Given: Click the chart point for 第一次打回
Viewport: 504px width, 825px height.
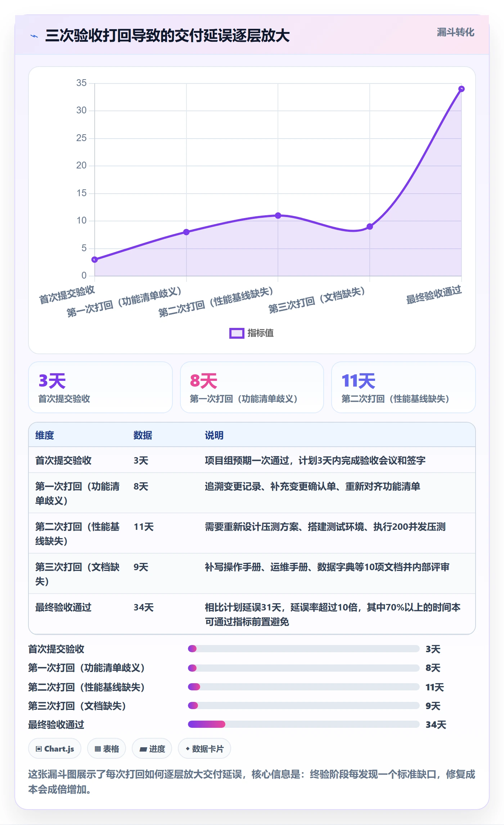Looking at the screenshot, I should [x=186, y=232].
